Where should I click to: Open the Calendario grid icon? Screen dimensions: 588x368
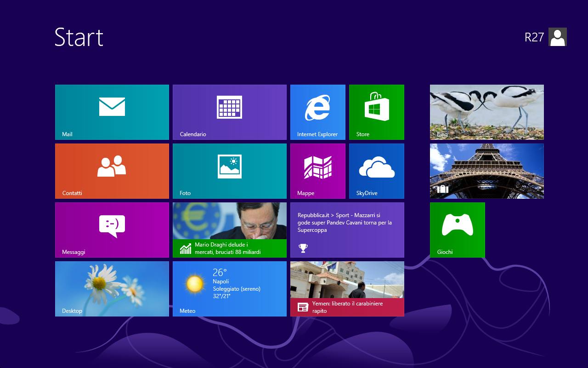coord(230,107)
